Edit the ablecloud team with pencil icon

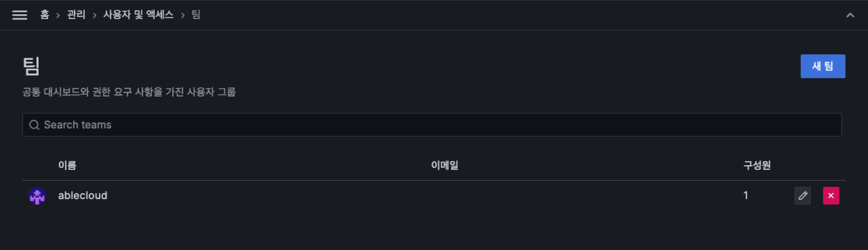point(803,196)
